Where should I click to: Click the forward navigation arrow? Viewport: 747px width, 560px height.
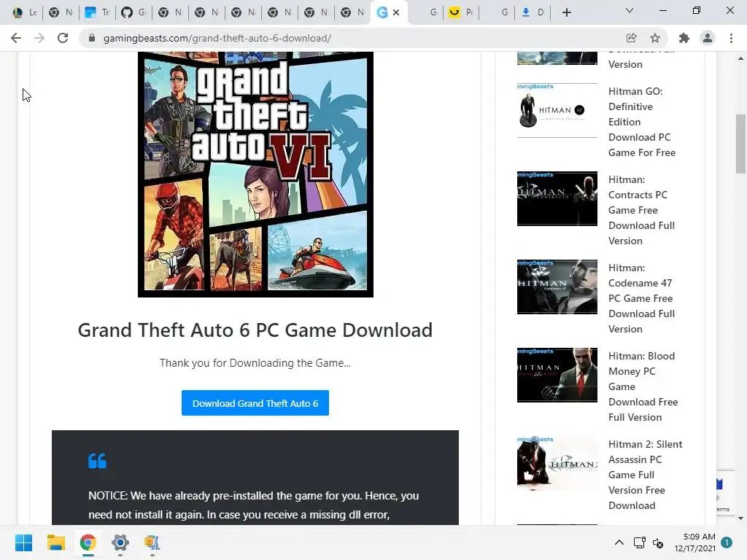(39, 38)
